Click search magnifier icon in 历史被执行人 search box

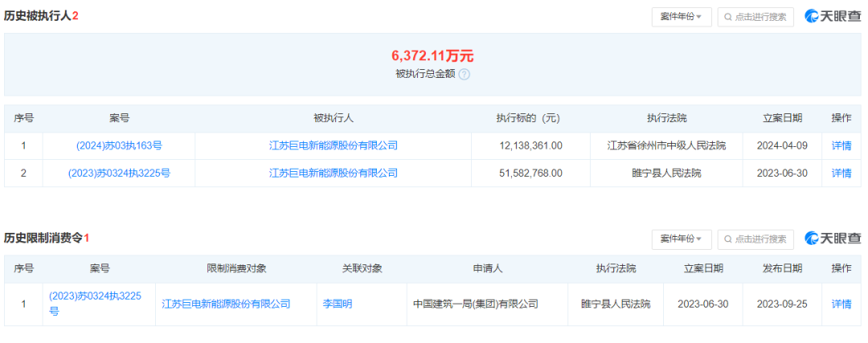coord(728,17)
